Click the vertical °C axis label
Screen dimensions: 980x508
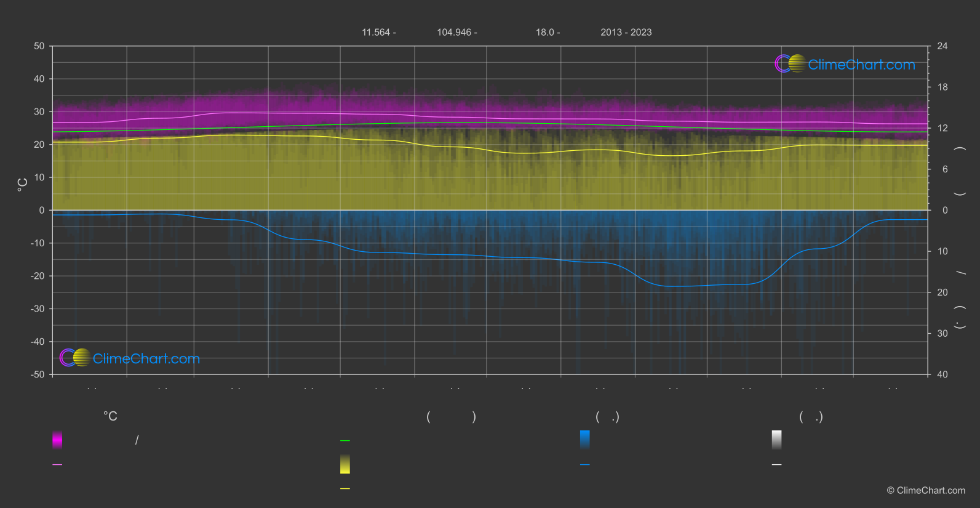tap(23, 185)
